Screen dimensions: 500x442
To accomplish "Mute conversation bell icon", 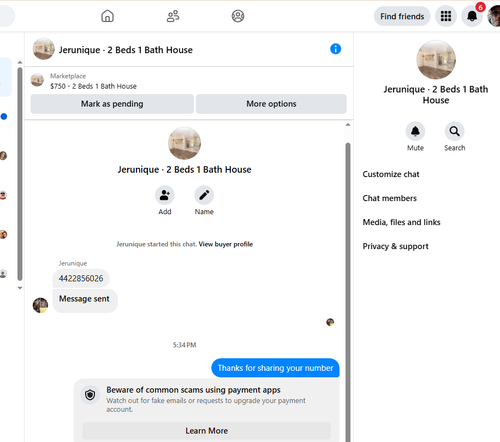I will click(x=415, y=131).
